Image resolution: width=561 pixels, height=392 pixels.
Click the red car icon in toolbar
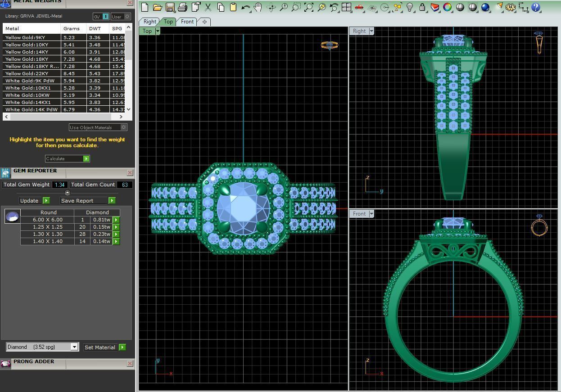(359, 7)
